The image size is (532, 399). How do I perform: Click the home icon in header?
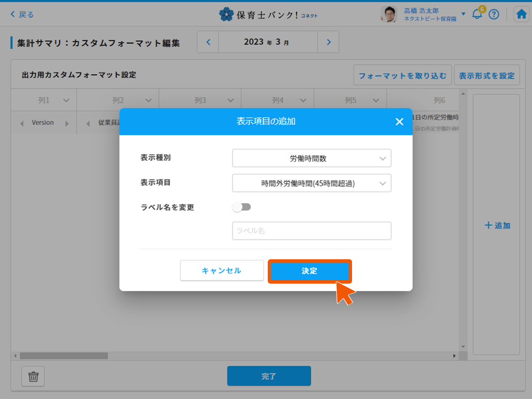click(522, 14)
